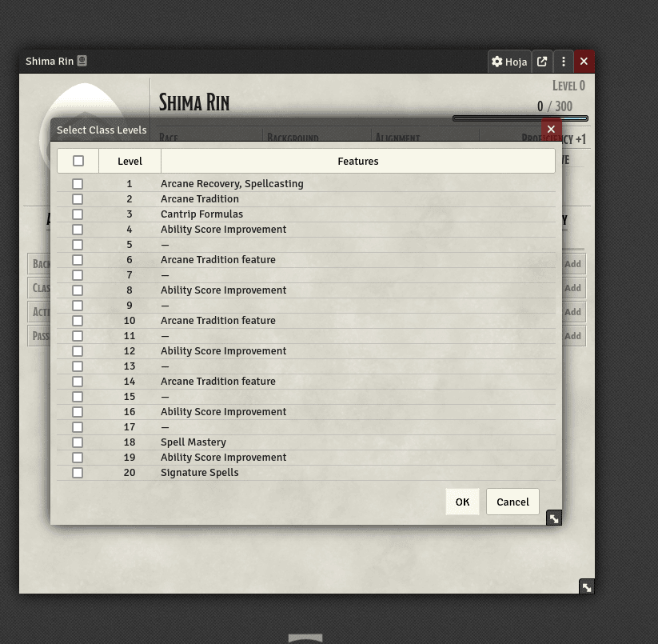This screenshot has width=658, height=644.
Task: Check the level 20 Signature Spells box
Action: coord(78,473)
